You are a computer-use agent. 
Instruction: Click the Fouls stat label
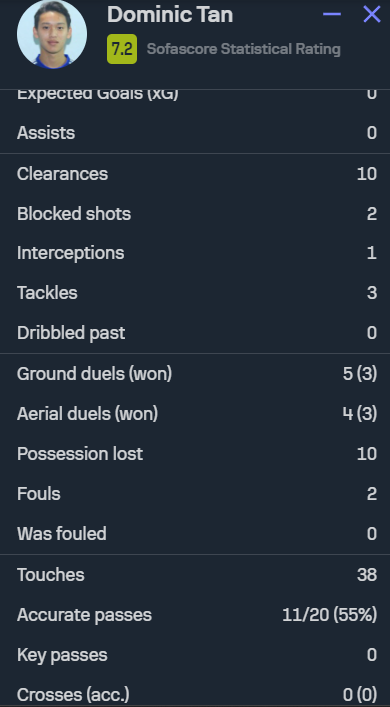(x=38, y=494)
